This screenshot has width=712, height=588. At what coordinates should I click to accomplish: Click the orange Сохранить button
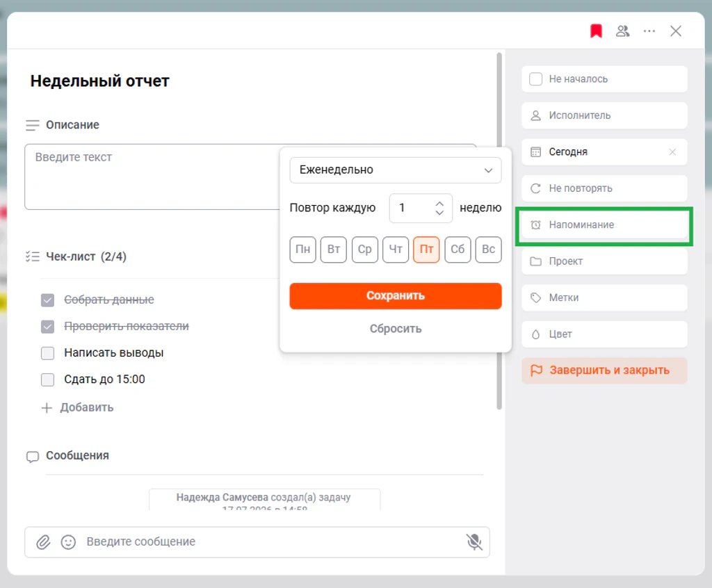(x=396, y=296)
